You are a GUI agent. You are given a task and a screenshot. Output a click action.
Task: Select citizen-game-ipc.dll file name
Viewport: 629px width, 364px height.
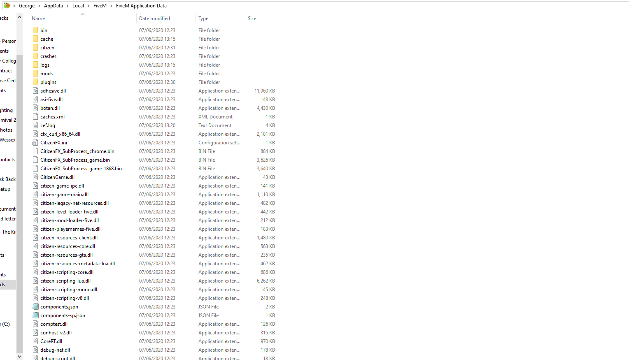tap(62, 185)
